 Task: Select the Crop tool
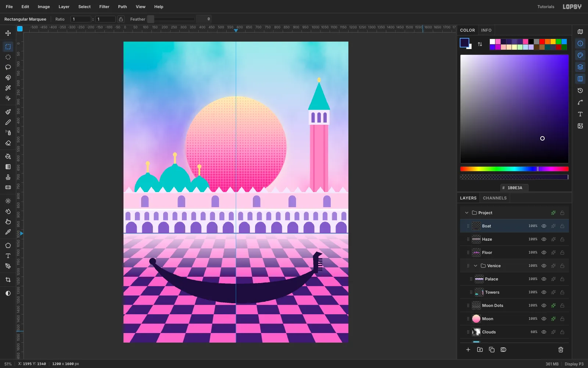(8, 280)
